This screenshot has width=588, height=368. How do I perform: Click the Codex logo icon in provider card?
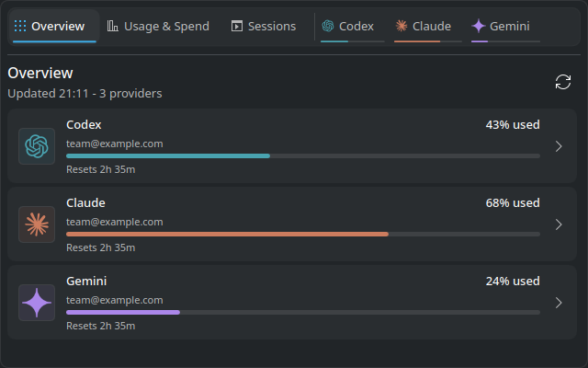(37, 146)
